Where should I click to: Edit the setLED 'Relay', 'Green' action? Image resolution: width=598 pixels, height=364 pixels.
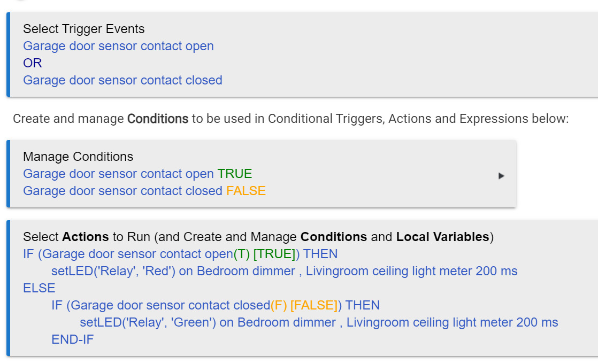coord(319,322)
